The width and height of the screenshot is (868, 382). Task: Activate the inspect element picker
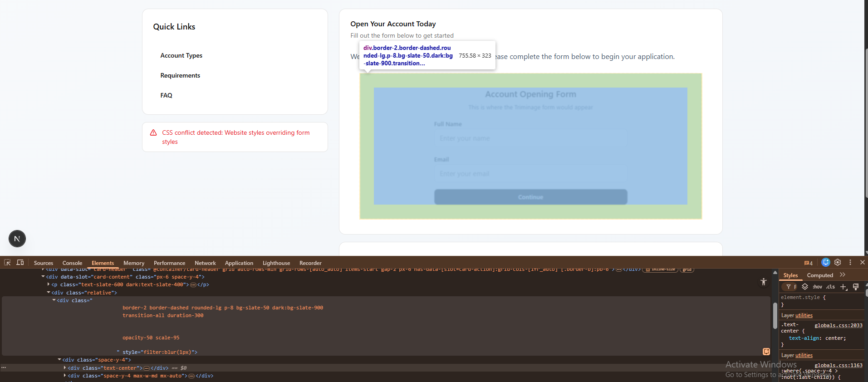click(x=7, y=263)
